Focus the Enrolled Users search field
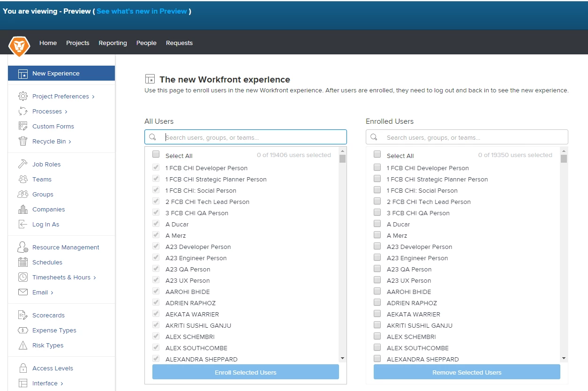The height and width of the screenshot is (391, 588). (x=467, y=137)
